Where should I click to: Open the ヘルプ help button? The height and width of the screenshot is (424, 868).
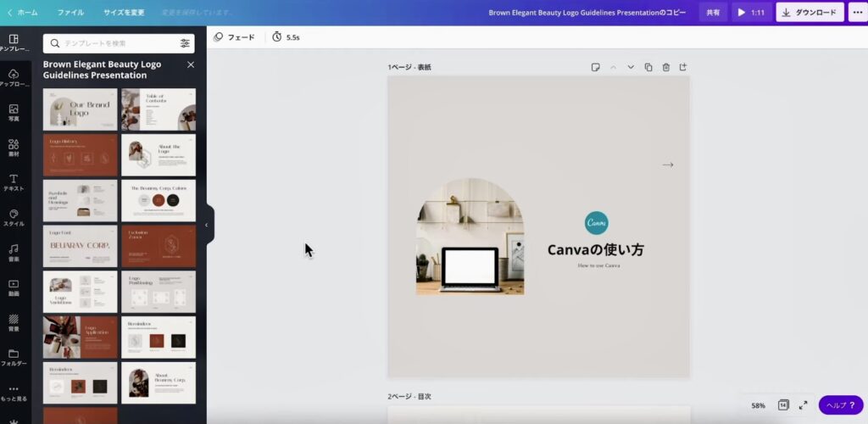[841, 405]
